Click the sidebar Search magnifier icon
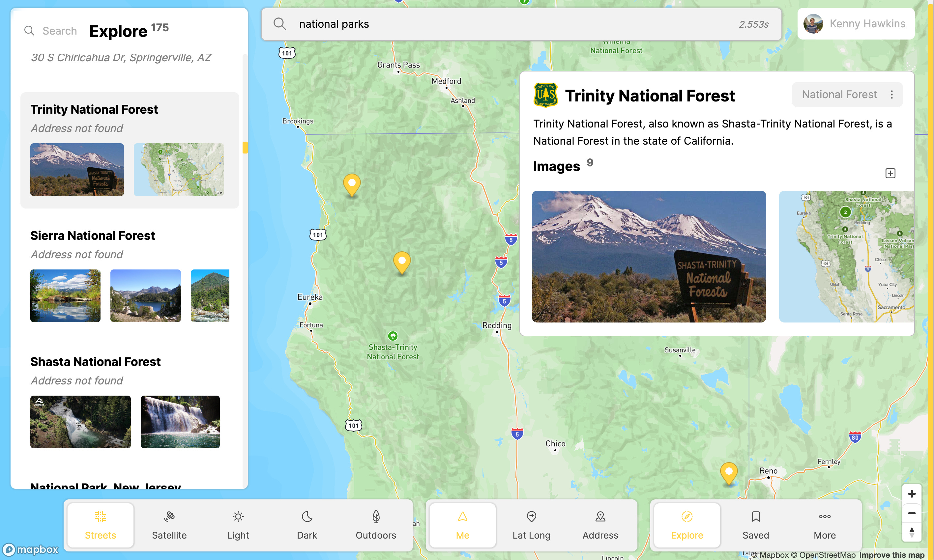Viewport: 934px width, 560px height. pyautogui.click(x=29, y=31)
